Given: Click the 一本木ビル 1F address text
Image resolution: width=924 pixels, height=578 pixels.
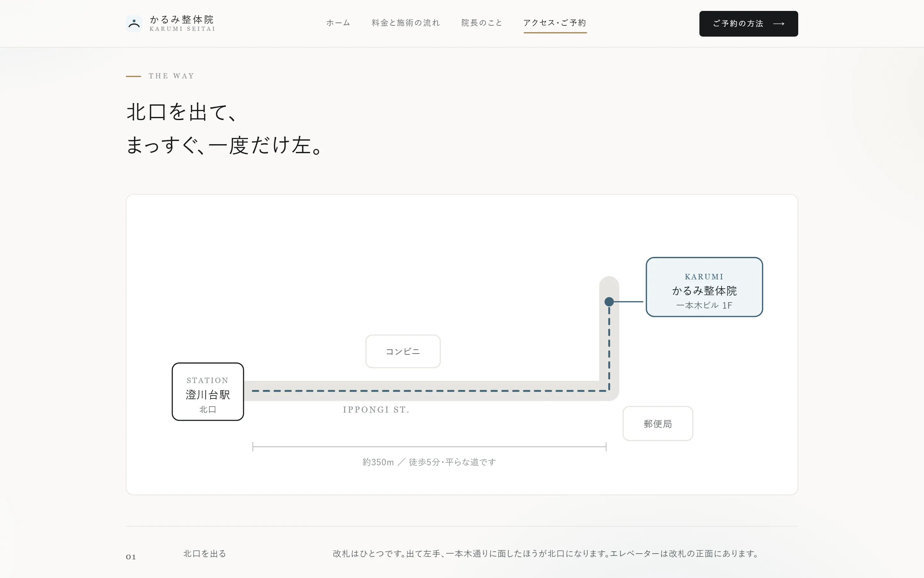Looking at the screenshot, I should tap(704, 305).
